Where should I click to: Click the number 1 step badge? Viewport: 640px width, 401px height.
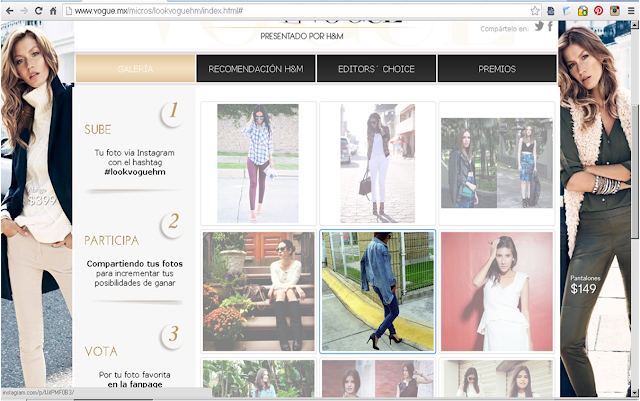tap(173, 112)
